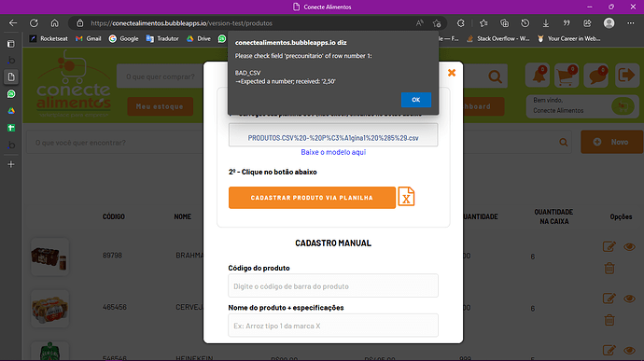
Task: Toggle view for product 89798 with eye icon
Action: 629,247
